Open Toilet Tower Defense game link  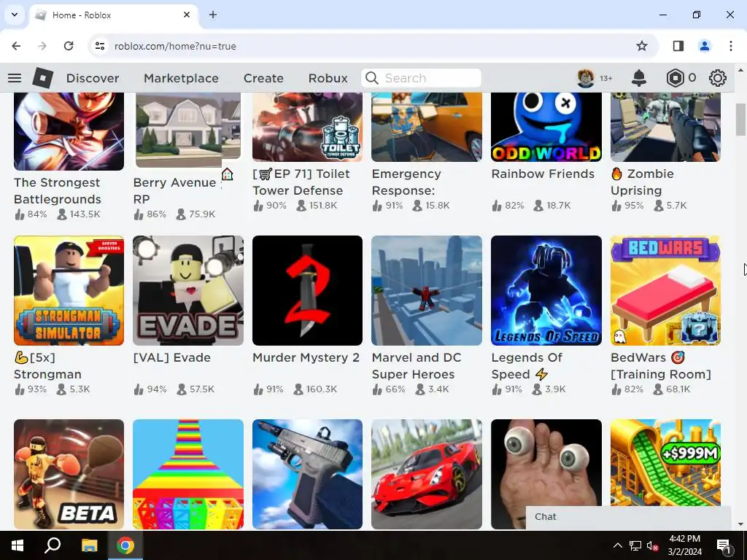301,182
